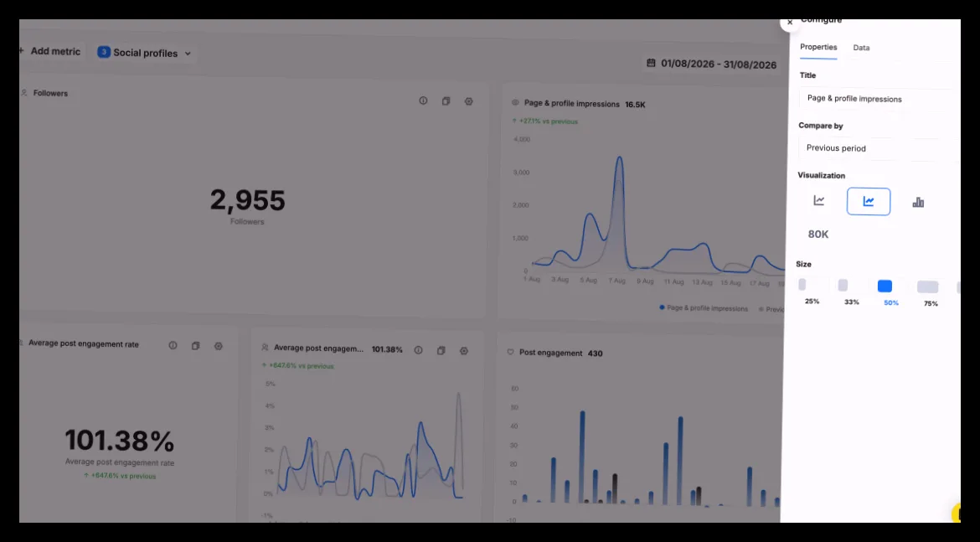Set widget size to 33%

(851, 292)
